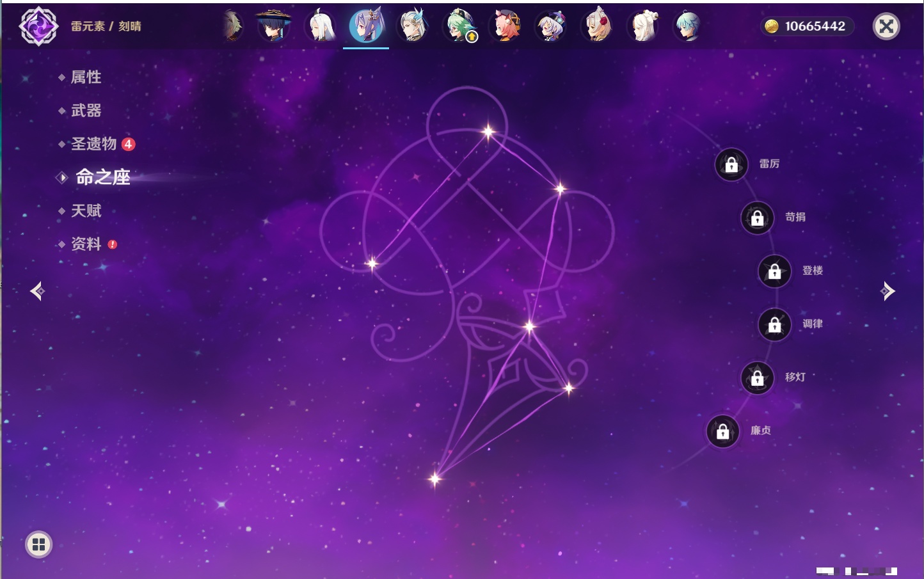
Task: Select Shenhe's white-haired portrait
Action: 320,26
